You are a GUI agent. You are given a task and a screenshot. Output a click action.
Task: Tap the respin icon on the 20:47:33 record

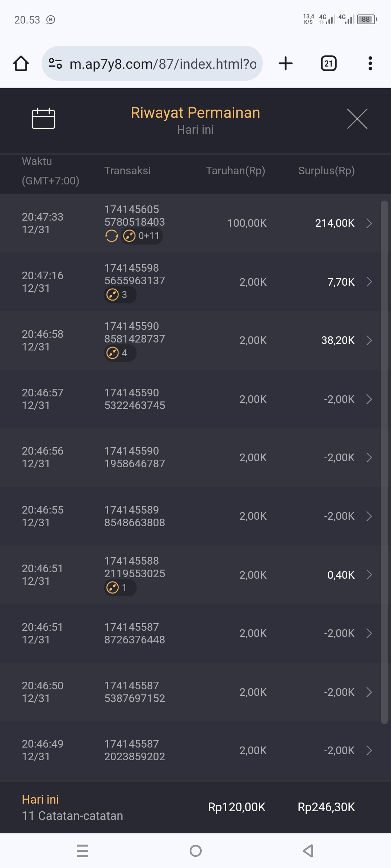[x=112, y=236]
